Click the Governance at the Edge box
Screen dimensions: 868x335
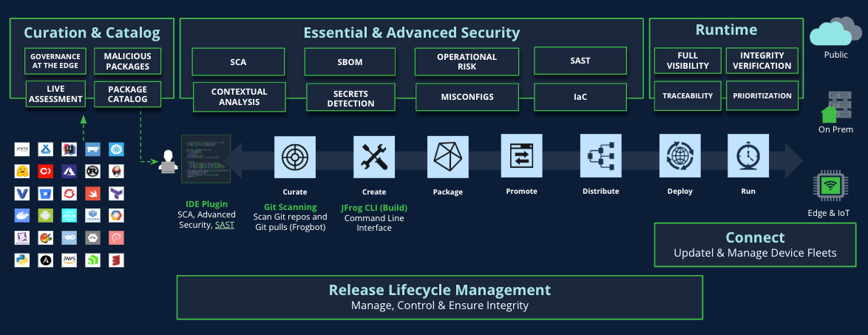coord(55,61)
